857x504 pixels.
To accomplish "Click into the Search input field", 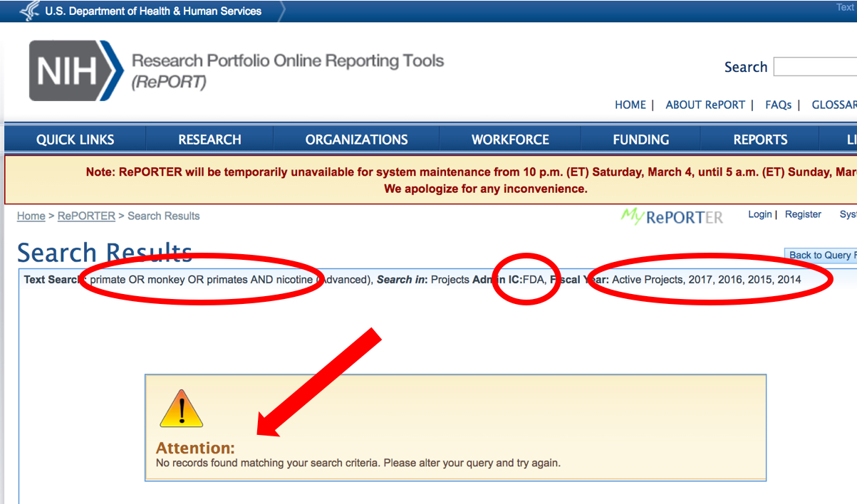I will point(815,67).
